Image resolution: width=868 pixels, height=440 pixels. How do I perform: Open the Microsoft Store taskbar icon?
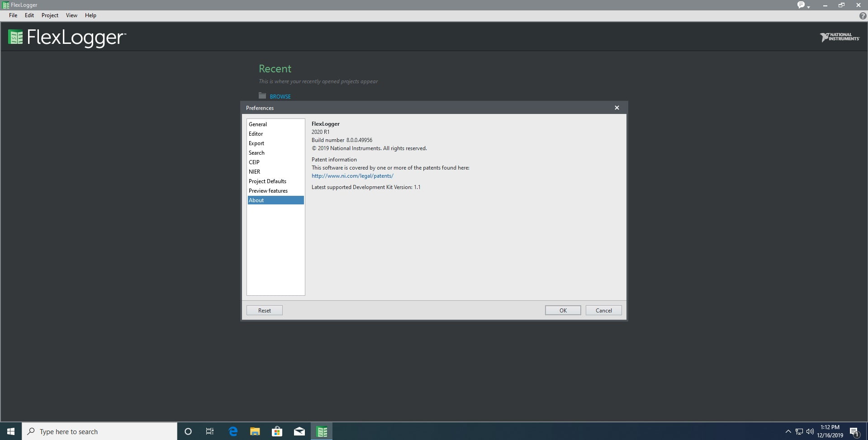click(277, 431)
